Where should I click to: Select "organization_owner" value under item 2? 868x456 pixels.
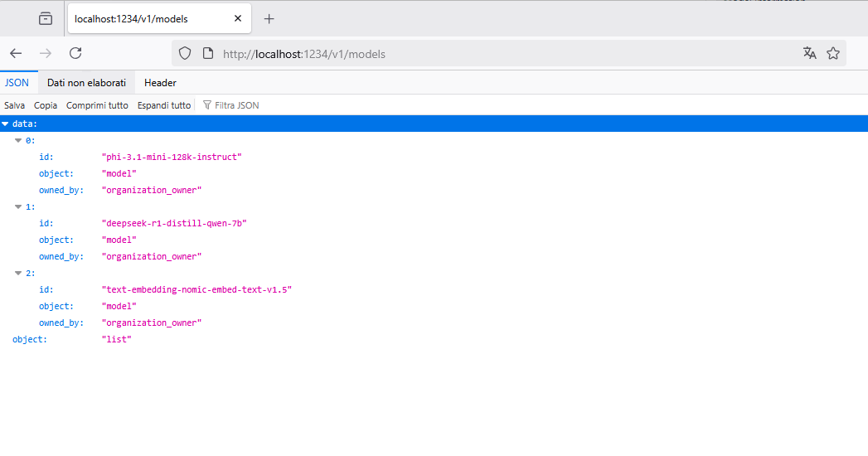click(x=152, y=323)
